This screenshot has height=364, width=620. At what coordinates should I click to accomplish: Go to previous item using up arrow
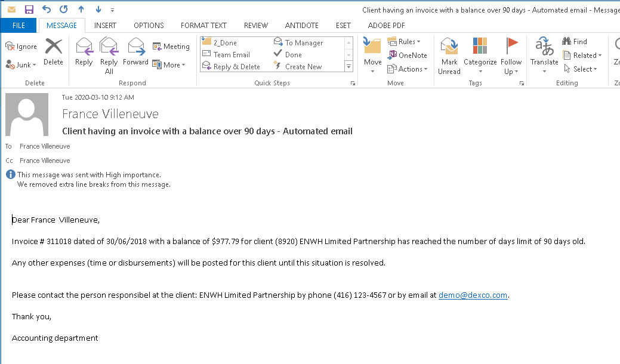(81, 10)
